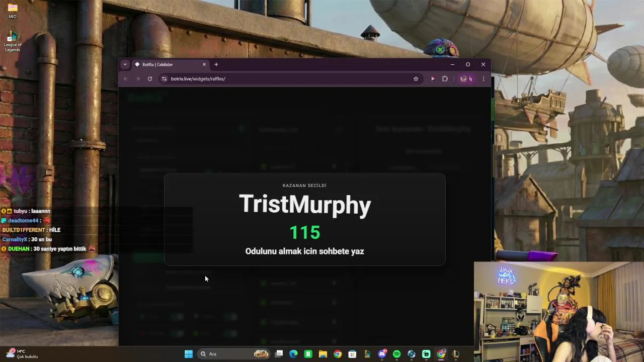Open the Chrome three-dot menu
This screenshot has height=362, width=644.
[x=484, y=78]
